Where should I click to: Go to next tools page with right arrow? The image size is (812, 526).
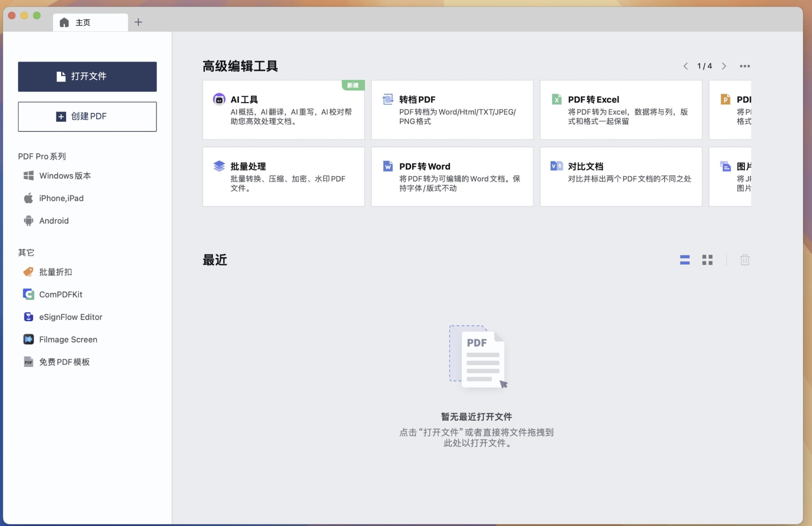724,66
